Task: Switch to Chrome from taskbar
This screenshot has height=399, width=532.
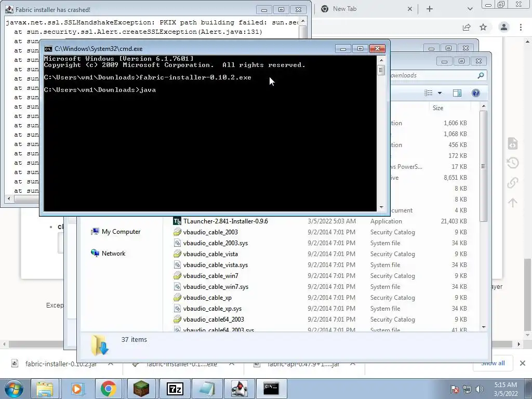Action: [x=109, y=389]
